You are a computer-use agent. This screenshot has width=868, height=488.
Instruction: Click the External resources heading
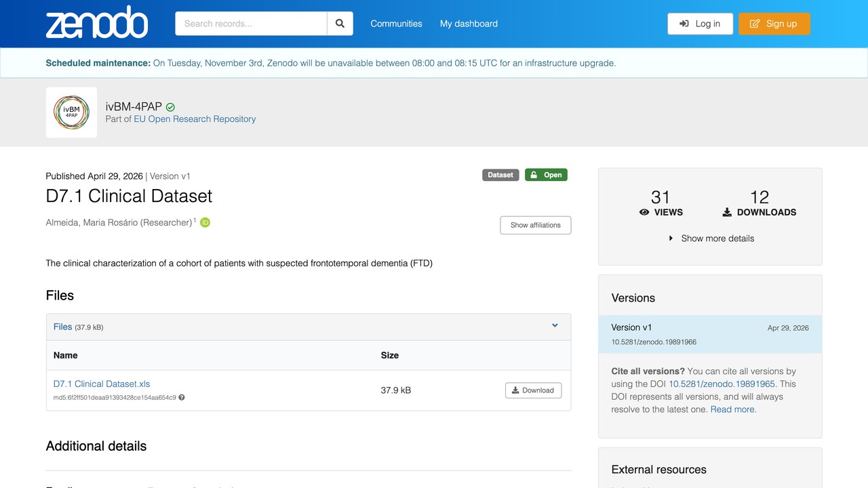coord(658,470)
